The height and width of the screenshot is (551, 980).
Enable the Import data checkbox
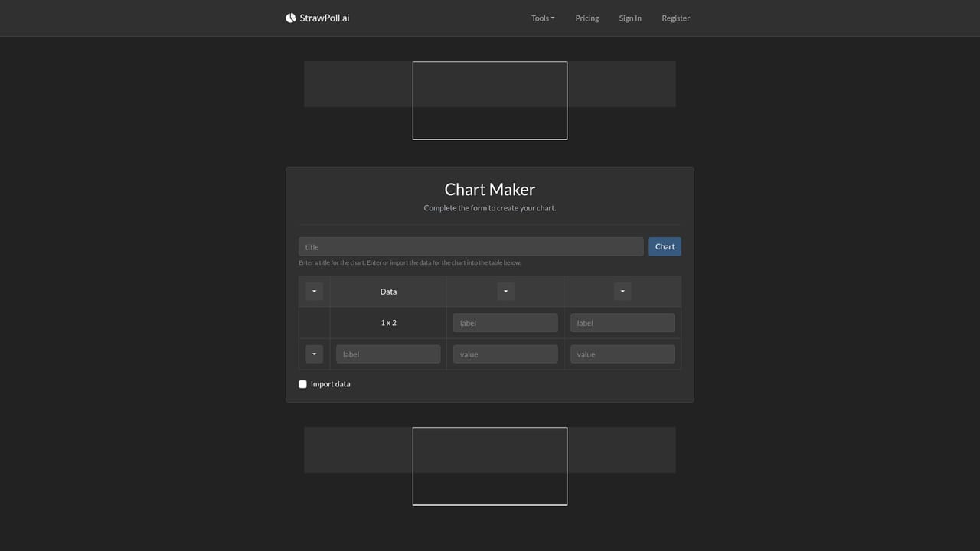click(302, 384)
